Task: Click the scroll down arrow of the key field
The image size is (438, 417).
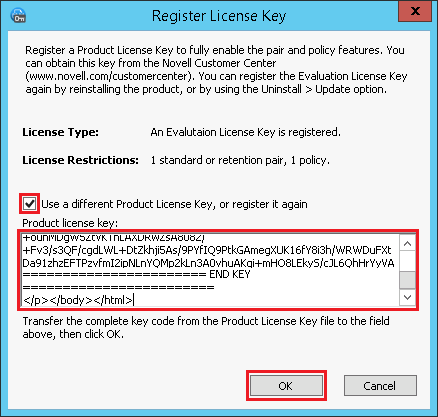Action: pos(407,297)
